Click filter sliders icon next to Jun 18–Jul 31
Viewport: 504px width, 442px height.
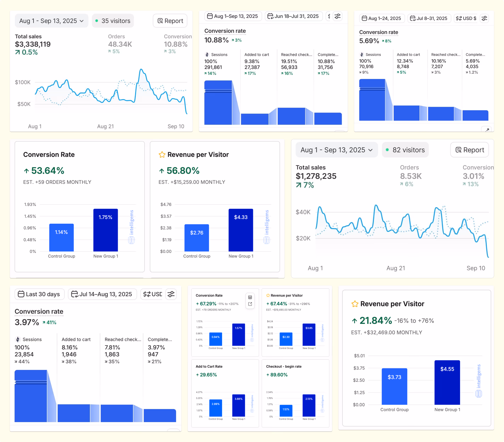[337, 16]
